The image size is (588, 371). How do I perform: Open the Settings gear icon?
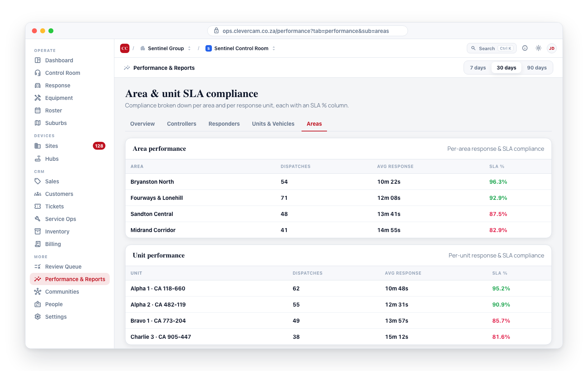[x=38, y=317]
